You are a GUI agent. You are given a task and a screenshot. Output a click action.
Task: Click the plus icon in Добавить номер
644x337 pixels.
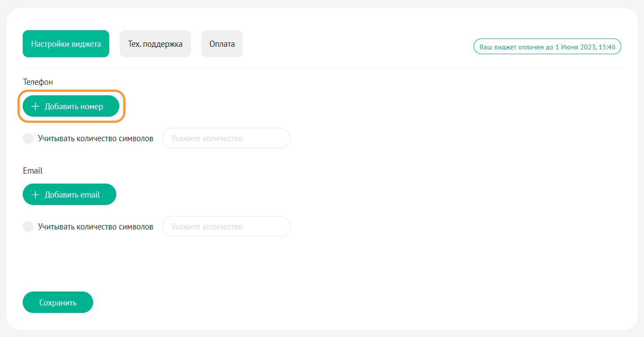tap(35, 107)
